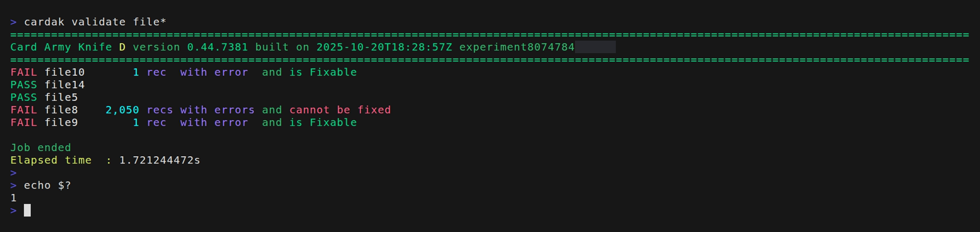Click the elapsed time value 1.721244472s

click(159, 160)
